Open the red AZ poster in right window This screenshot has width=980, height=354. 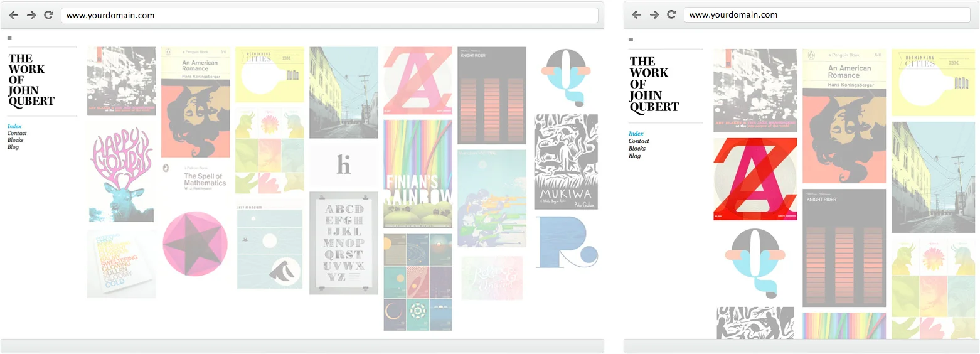pos(755,180)
